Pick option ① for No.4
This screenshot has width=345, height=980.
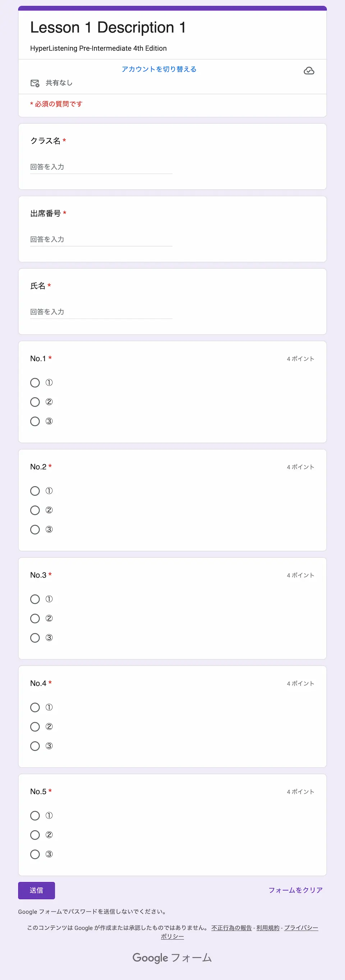click(x=35, y=708)
